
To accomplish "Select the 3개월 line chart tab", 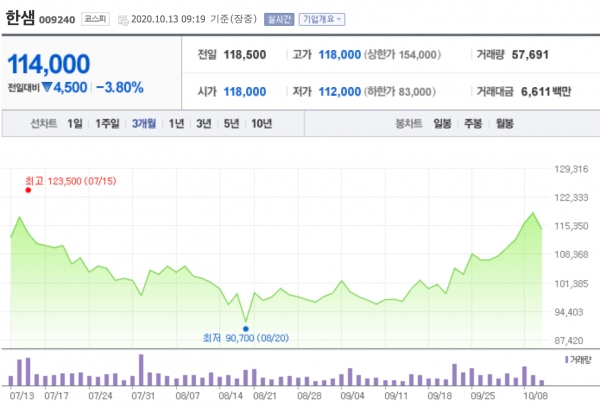I will 144,124.
